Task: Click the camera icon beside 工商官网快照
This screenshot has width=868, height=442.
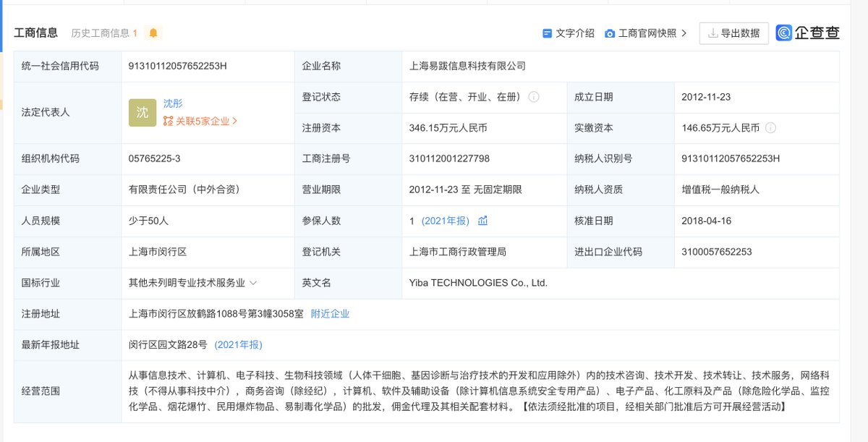Action: click(x=610, y=33)
